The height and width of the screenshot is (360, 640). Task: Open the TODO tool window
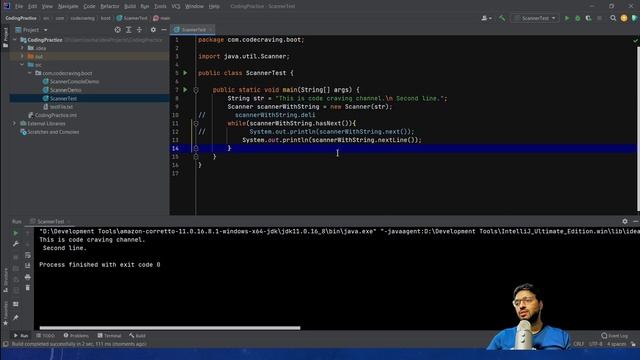(45, 336)
